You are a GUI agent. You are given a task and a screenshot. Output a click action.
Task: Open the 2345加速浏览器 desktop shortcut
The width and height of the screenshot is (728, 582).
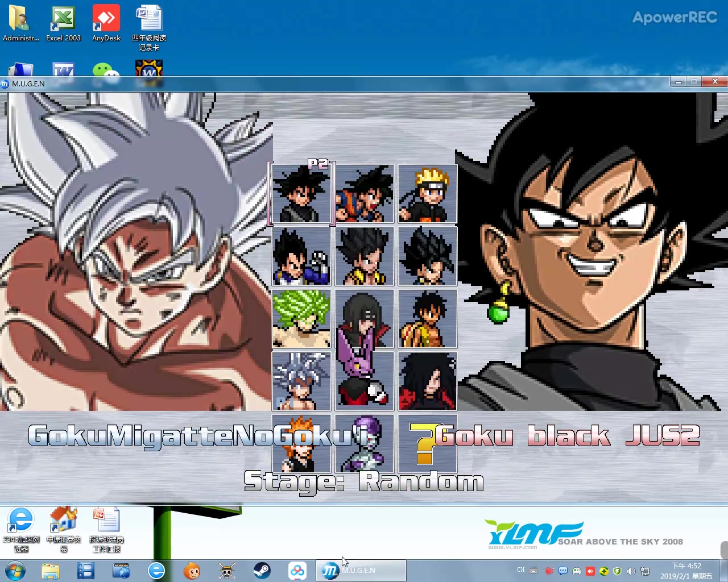(x=21, y=530)
